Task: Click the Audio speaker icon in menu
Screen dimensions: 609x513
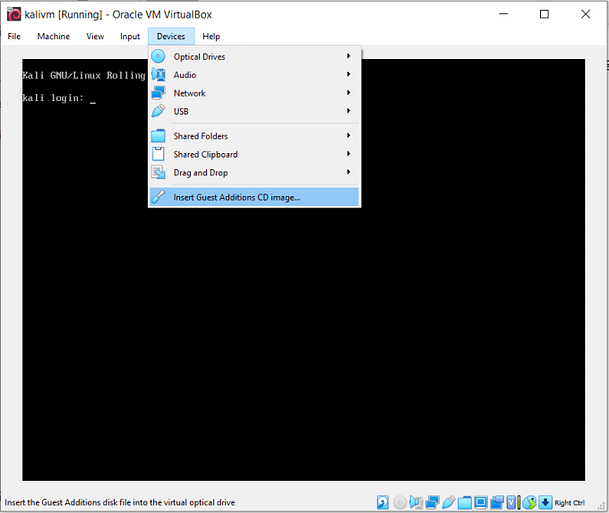Action: (x=158, y=74)
